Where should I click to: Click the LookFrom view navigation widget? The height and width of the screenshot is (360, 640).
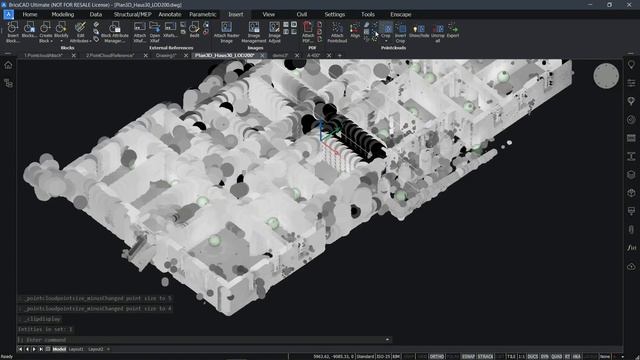click(x=606, y=76)
